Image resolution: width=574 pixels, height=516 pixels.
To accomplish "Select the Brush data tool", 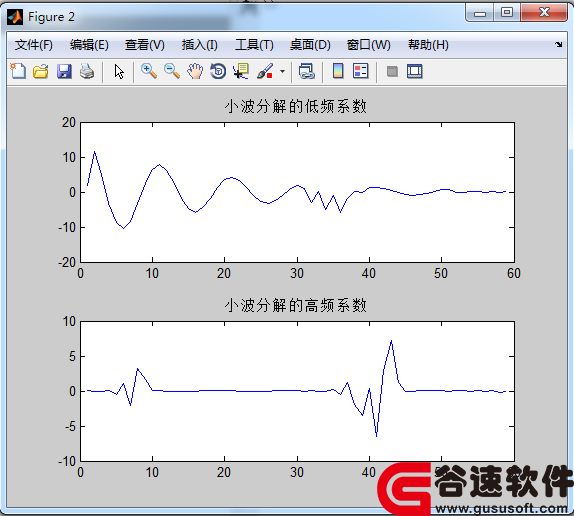I will pyautogui.click(x=265, y=71).
